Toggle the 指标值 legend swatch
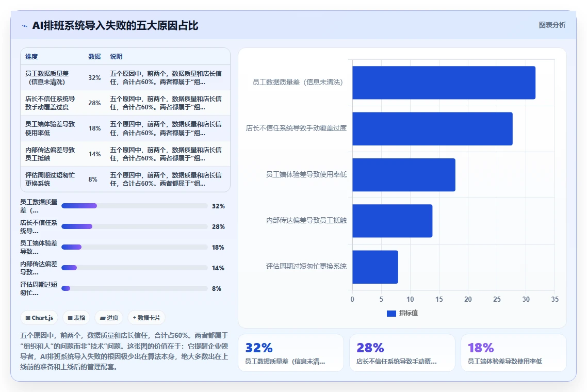 coord(391,314)
